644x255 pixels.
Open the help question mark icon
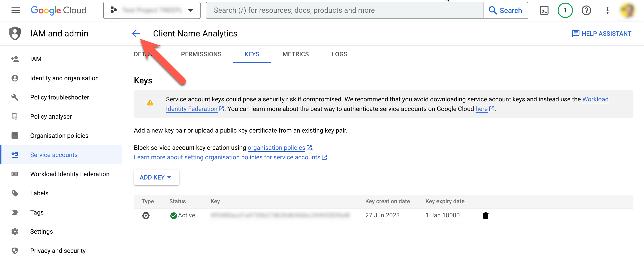[586, 10]
